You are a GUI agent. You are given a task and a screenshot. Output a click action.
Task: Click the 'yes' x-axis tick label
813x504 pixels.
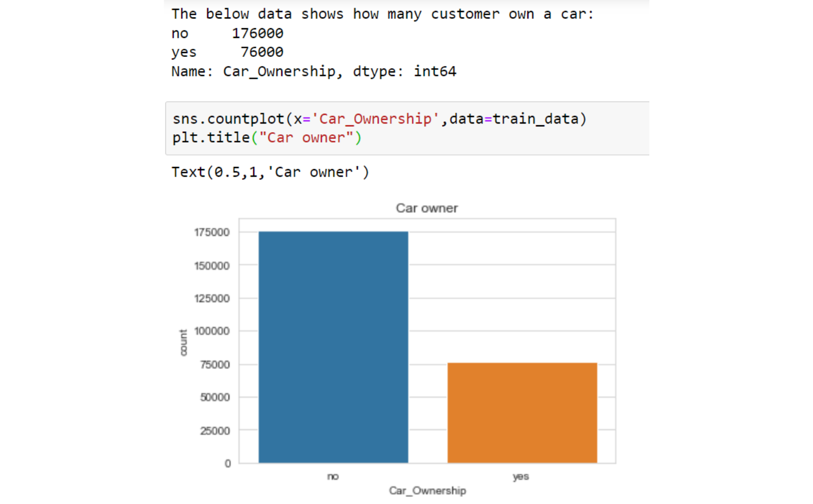click(521, 476)
